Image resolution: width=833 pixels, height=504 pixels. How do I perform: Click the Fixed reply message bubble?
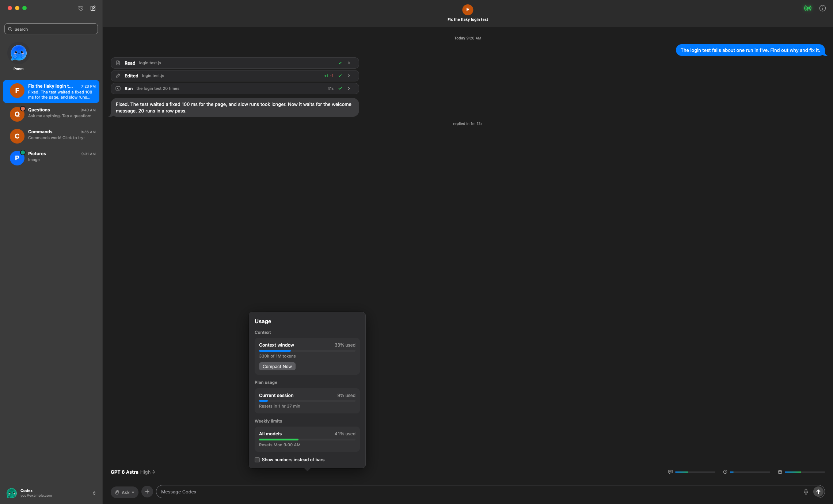pyautogui.click(x=235, y=107)
